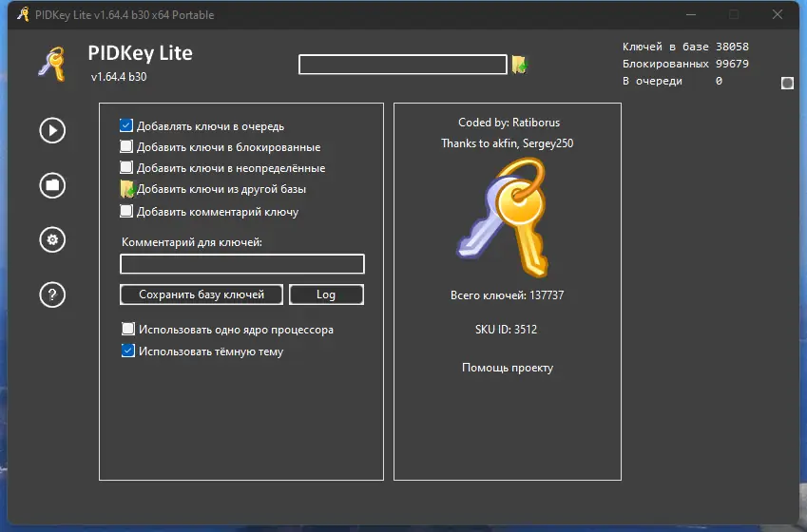Viewport: 807px width, 532px height.
Task: Click 'Thanks to akfin, Sergey250' text
Action: [x=507, y=143]
